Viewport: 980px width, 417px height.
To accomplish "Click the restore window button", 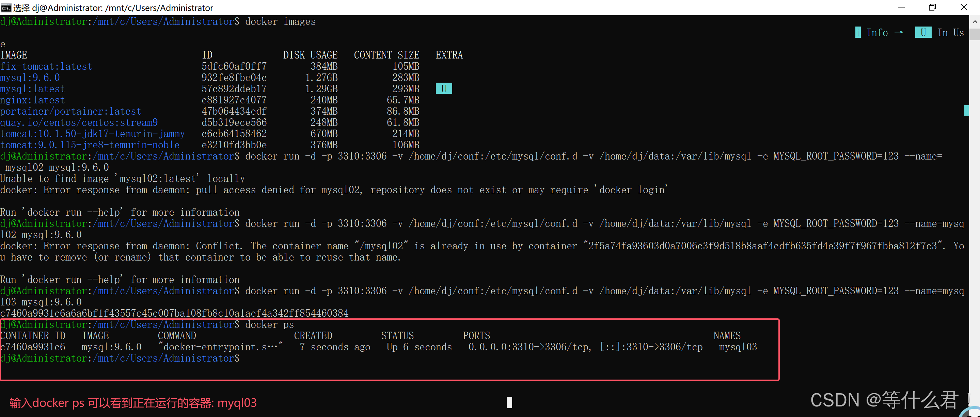I will [932, 7].
